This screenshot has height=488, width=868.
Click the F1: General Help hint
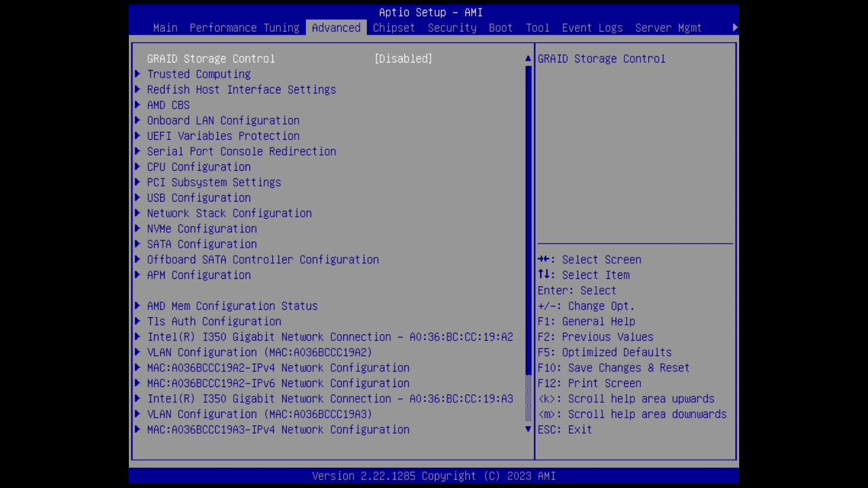click(x=587, y=322)
